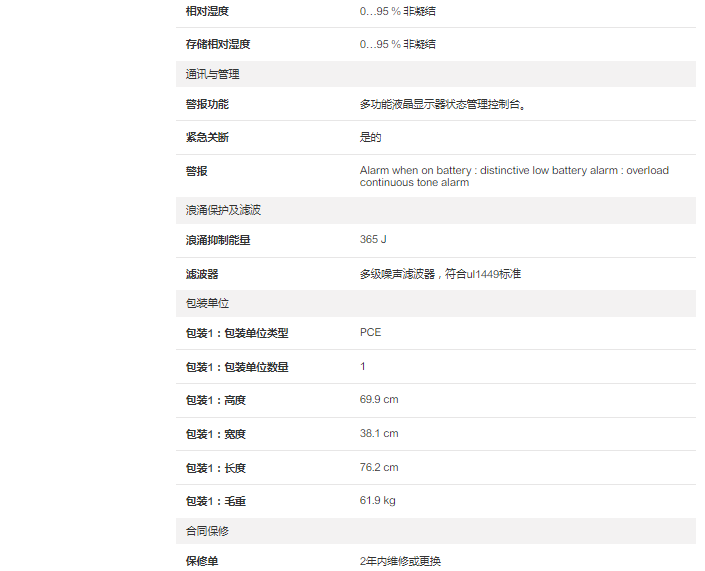Click the PCE package unit type value

pyautogui.click(x=370, y=332)
